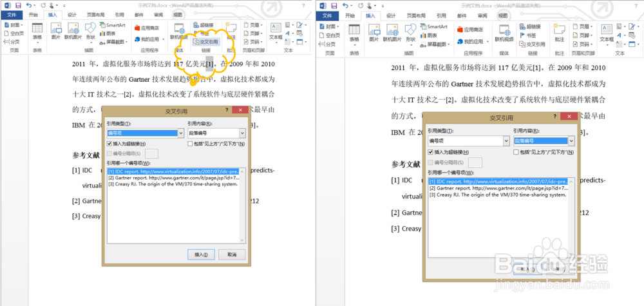This screenshot has width=644, height=306.
Task: Switch to 页面布局 tab in right window
Action: 416,15
